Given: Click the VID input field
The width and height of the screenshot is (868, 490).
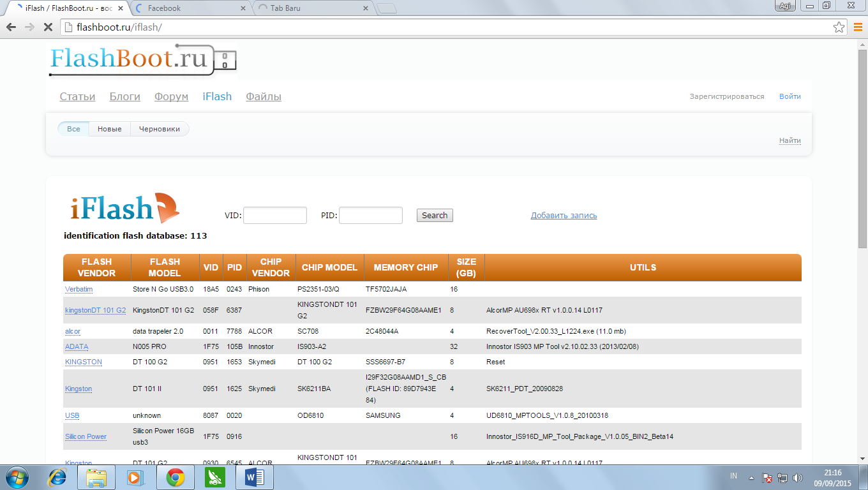Looking at the screenshot, I should [x=275, y=215].
